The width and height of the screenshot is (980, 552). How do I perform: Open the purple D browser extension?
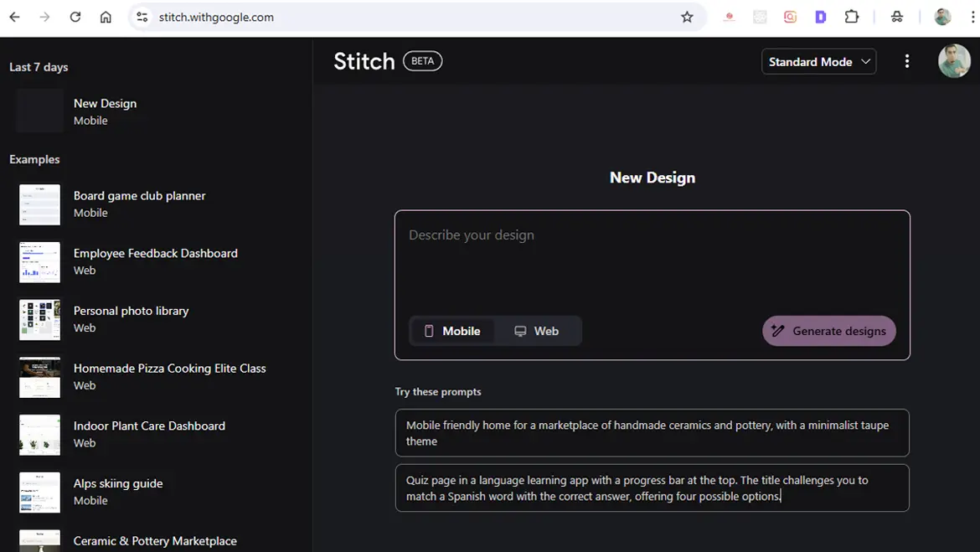[x=821, y=17]
